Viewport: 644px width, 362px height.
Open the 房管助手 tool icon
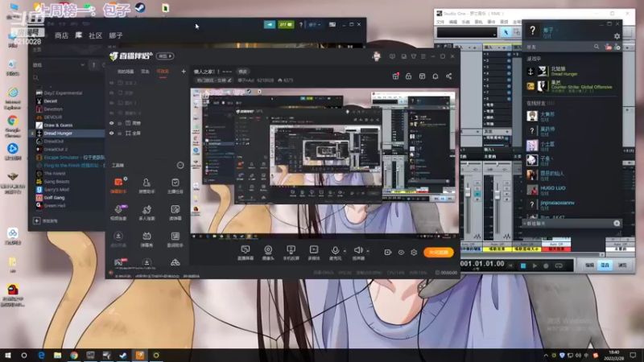coord(147,185)
